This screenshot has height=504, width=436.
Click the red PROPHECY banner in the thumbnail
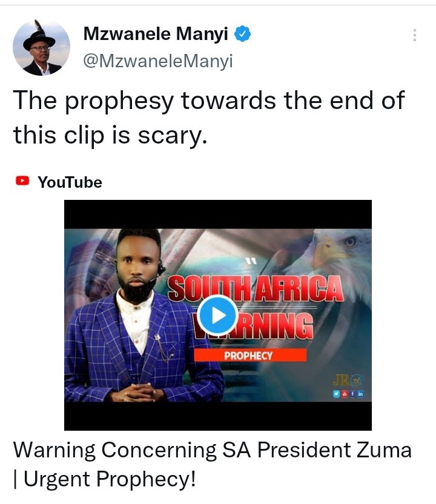(x=250, y=355)
